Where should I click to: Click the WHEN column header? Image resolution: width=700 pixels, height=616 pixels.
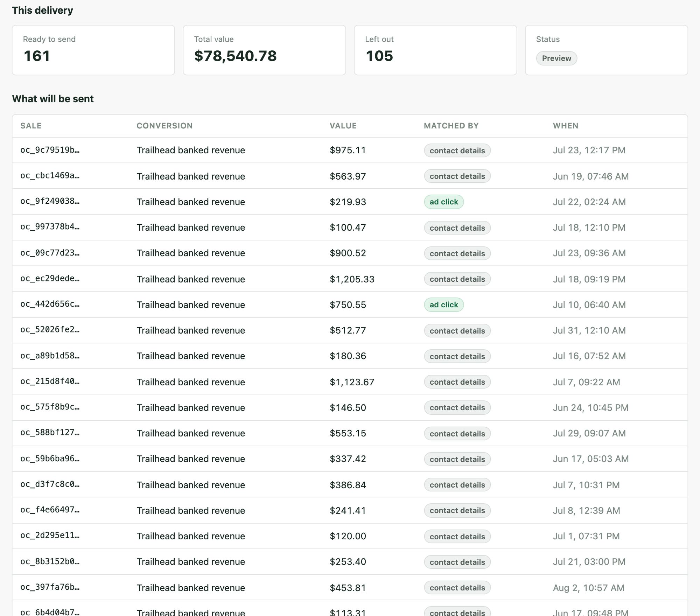tap(566, 126)
